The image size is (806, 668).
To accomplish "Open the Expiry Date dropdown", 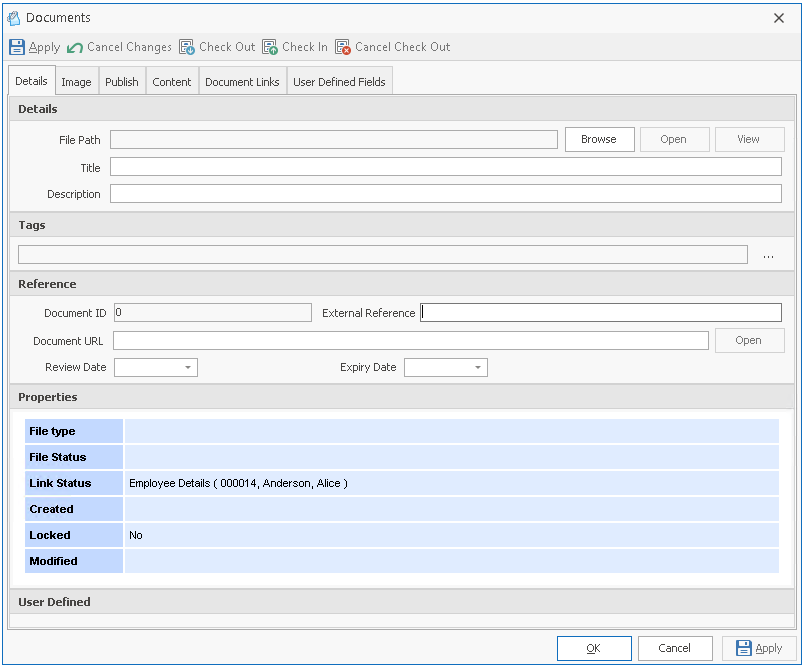I will [477, 367].
